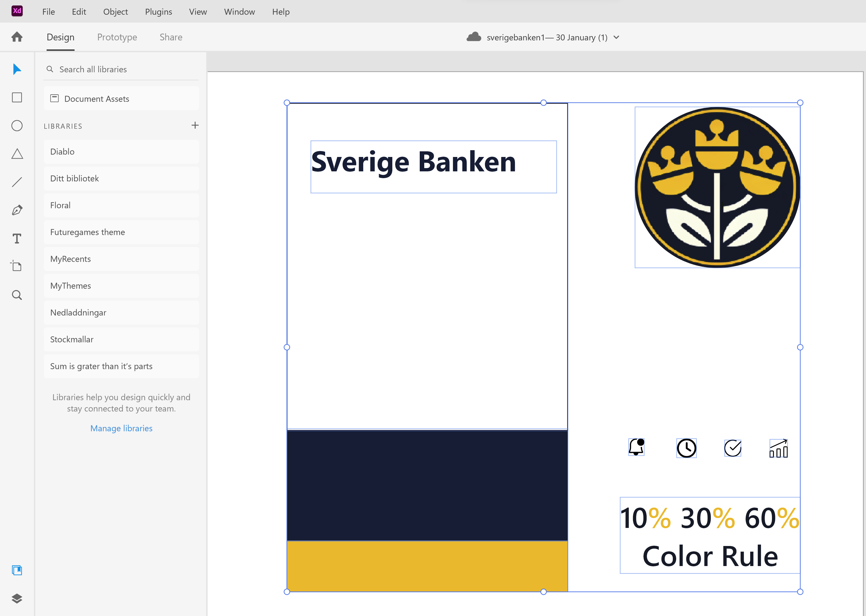Open the Nedladdningar library
Viewport: 866px width, 616px height.
[x=121, y=313]
